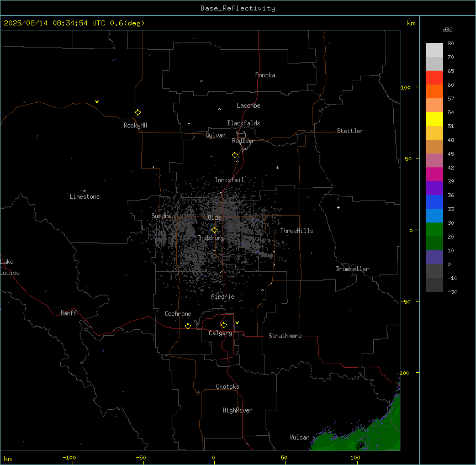Click the indigo 10–0 dBZ legend swatch
The image size is (476, 465).
(x=434, y=257)
